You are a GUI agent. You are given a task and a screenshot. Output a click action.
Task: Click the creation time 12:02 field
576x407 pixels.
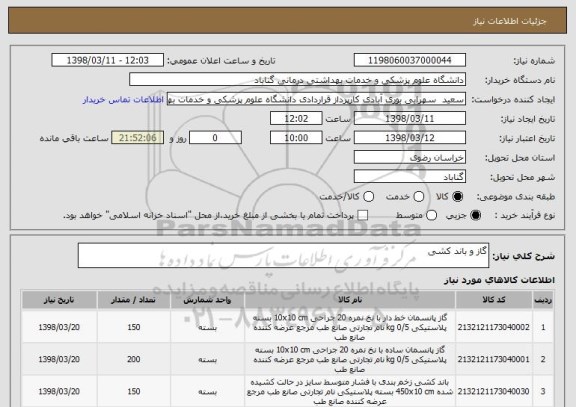296,119
